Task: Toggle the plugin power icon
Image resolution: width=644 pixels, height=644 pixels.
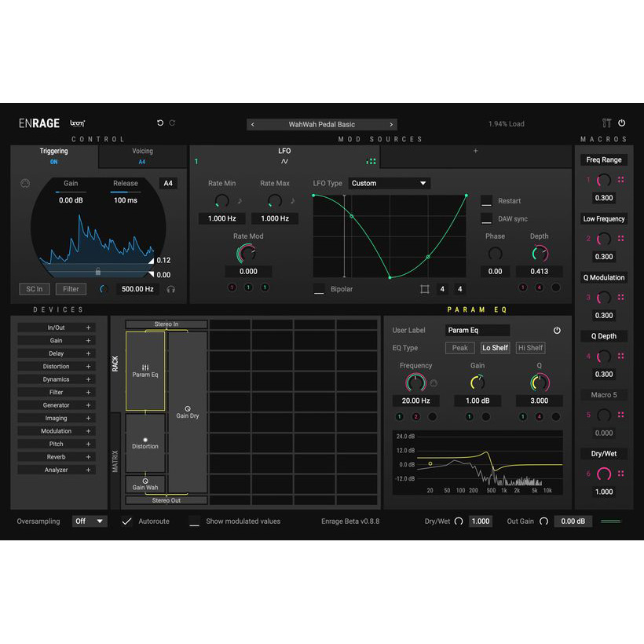Action: (622, 123)
